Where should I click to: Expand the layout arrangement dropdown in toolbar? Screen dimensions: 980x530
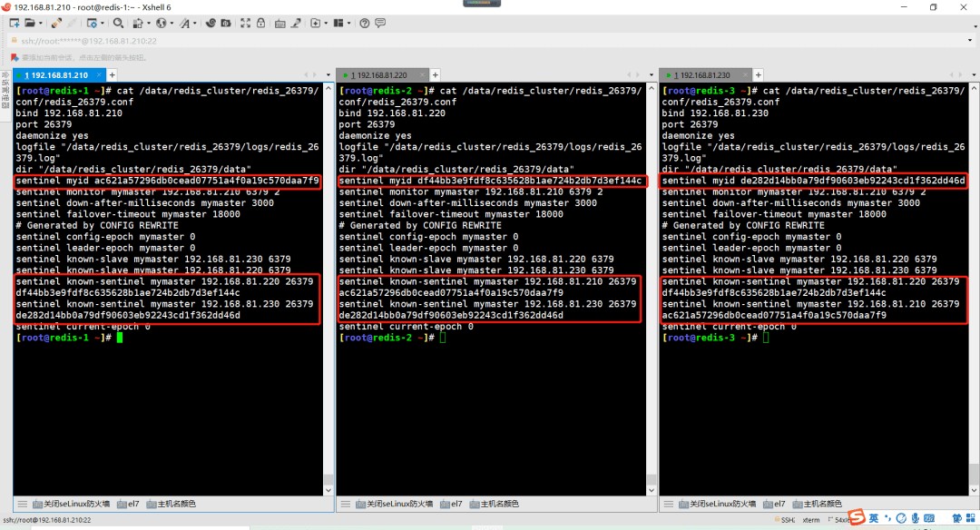pos(347,23)
